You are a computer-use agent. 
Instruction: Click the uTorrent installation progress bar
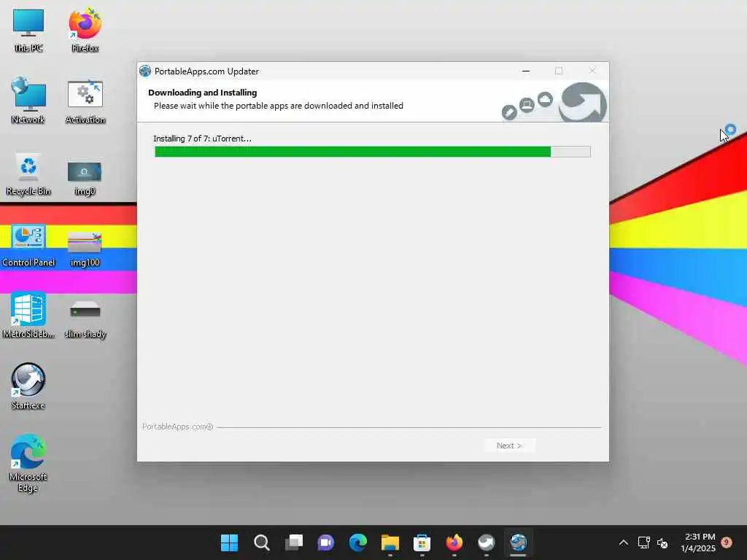click(x=373, y=152)
